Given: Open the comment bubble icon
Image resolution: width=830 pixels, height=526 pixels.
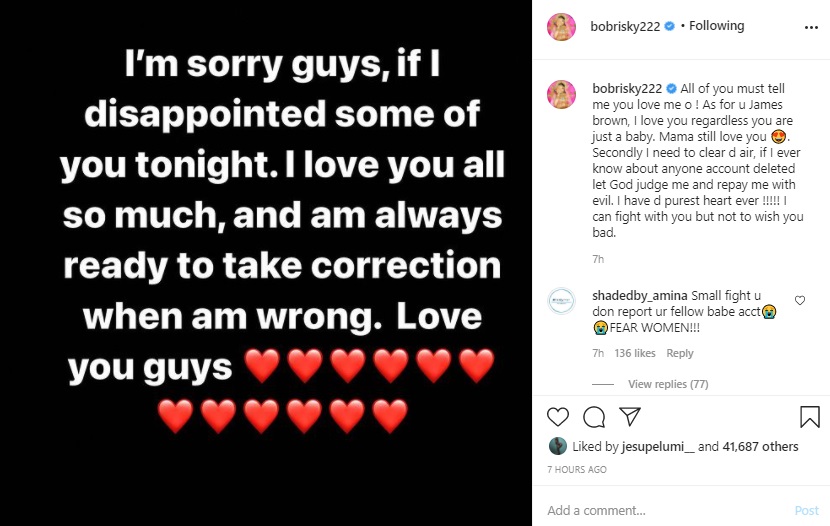Looking at the screenshot, I should 594,416.
